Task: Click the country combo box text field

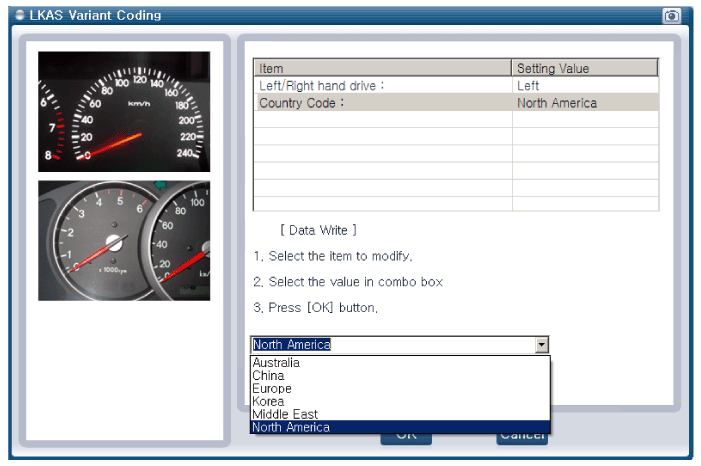Action: coord(392,345)
